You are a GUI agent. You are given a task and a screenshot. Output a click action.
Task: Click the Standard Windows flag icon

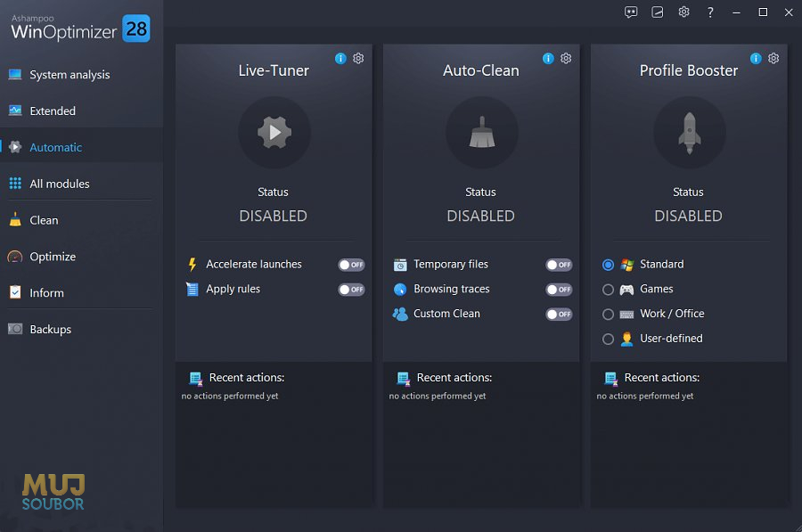point(626,265)
